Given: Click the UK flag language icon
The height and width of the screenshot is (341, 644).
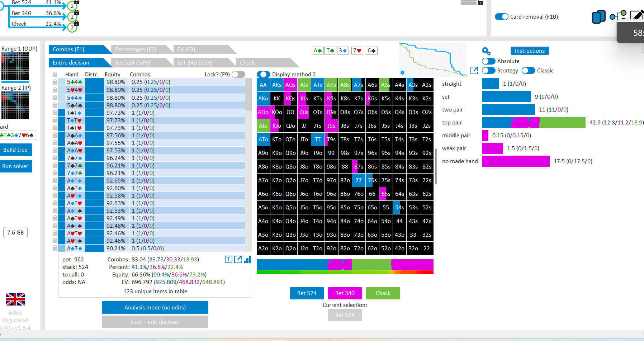Looking at the screenshot, I should (15, 299).
